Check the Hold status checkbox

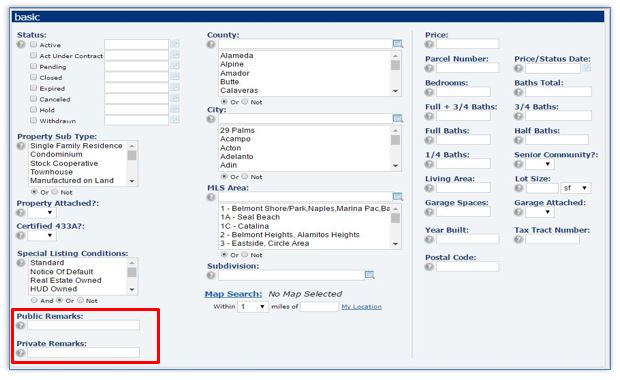[x=34, y=109]
